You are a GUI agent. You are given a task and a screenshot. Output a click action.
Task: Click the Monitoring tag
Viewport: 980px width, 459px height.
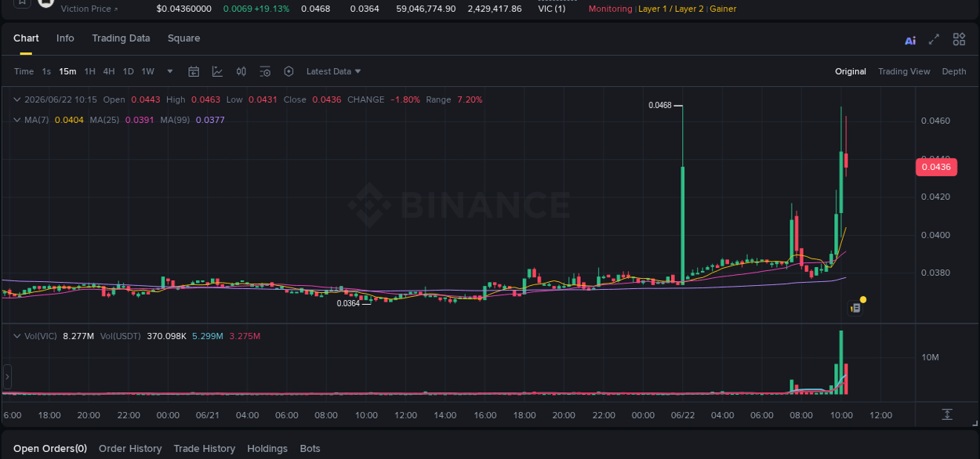point(610,9)
